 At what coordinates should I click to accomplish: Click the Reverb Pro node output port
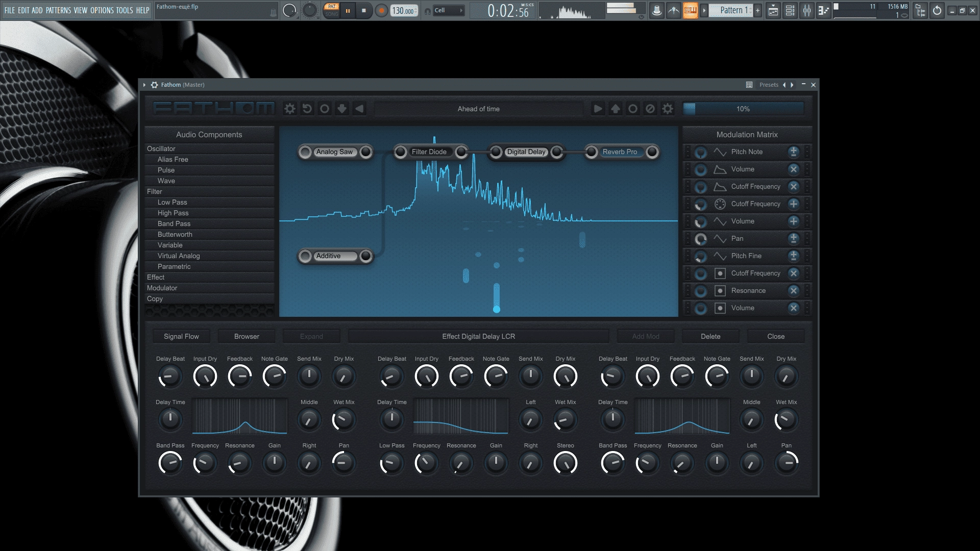[x=652, y=152]
